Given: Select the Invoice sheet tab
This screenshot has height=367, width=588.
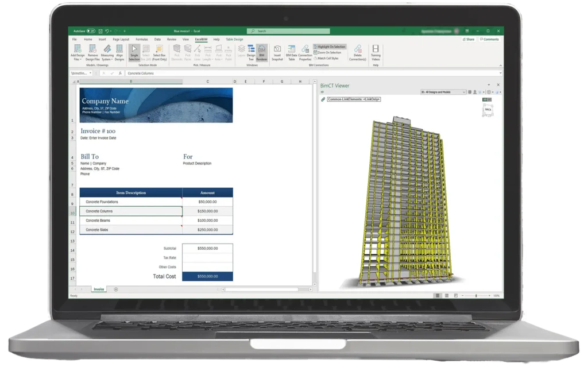Looking at the screenshot, I should [x=99, y=289].
